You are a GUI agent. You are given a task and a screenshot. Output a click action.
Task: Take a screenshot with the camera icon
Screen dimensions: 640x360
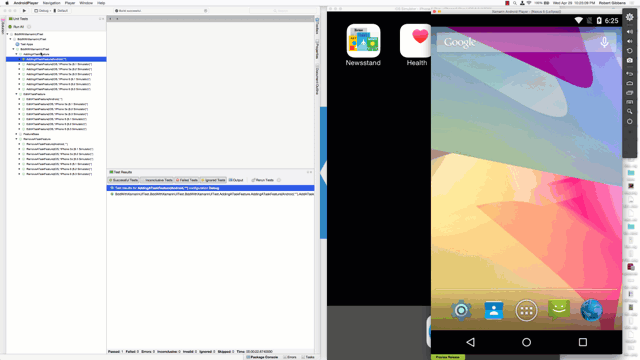[630, 60]
